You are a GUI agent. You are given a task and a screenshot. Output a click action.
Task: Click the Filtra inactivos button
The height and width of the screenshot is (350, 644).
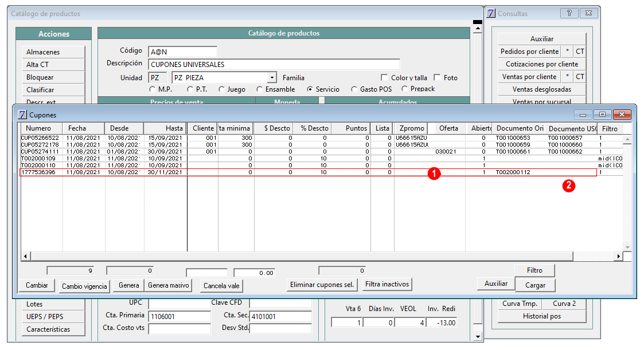click(387, 284)
